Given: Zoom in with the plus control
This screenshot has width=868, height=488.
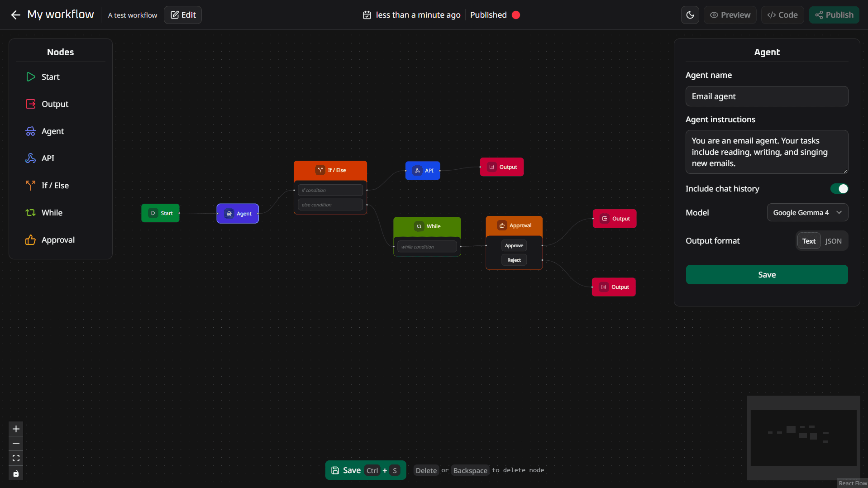Looking at the screenshot, I should (16, 429).
